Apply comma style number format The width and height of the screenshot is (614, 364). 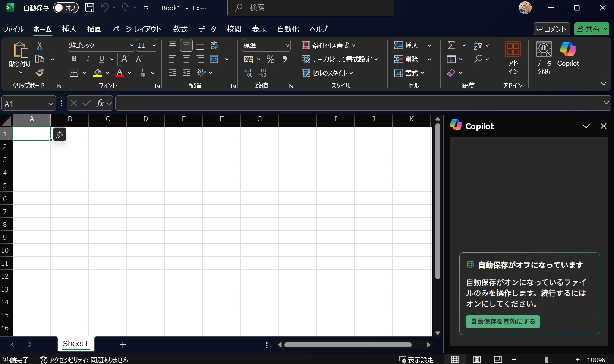(284, 59)
